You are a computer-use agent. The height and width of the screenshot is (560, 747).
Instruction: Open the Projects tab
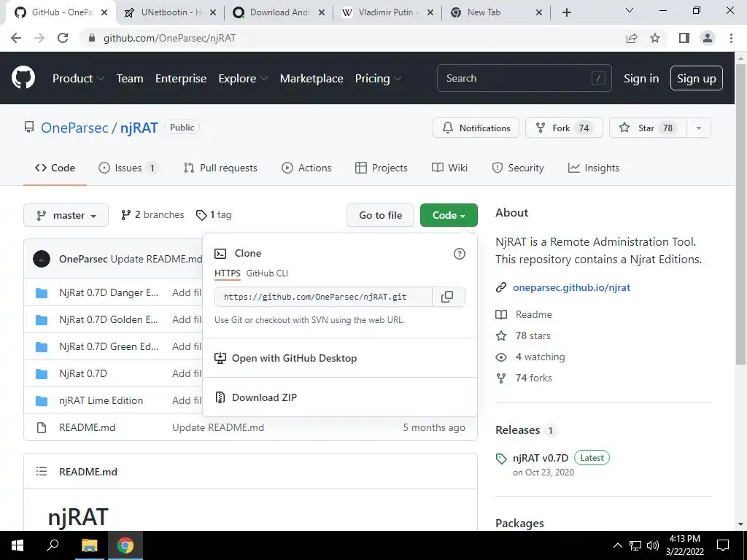tap(381, 168)
